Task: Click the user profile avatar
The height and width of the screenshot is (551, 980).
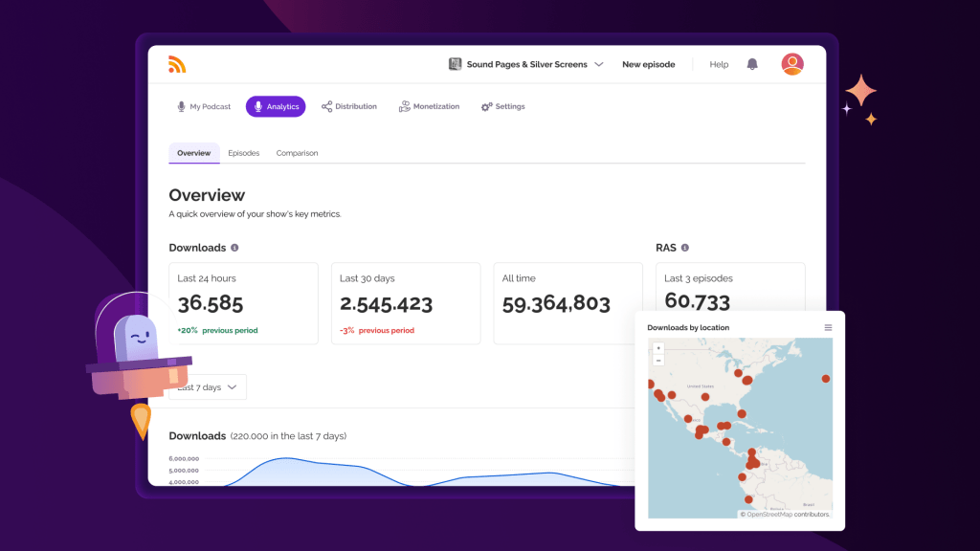Action: click(792, 63)
